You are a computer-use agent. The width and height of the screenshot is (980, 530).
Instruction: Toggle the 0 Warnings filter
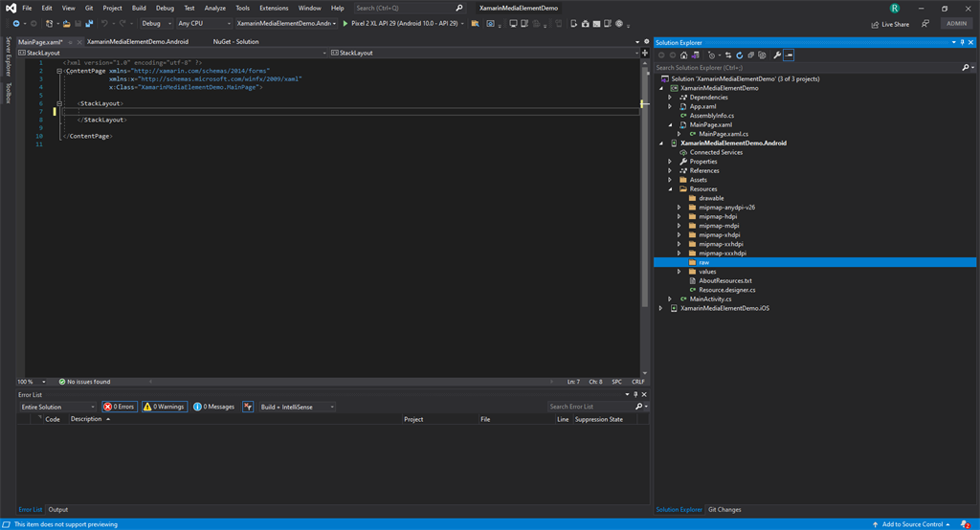coord(165,407)
